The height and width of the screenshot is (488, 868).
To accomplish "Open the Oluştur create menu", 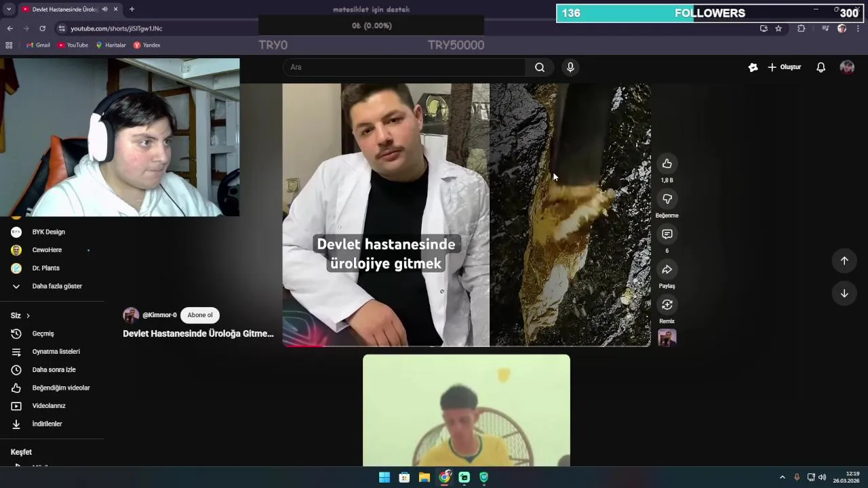I will click(785, 67).
